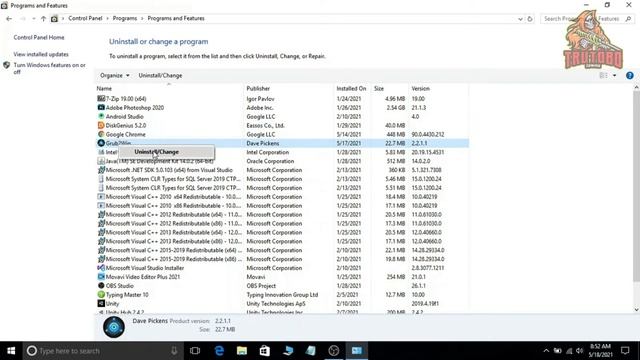
Task: Launch Microsoft Edge from taskbar
Action: tap(219, 351)
